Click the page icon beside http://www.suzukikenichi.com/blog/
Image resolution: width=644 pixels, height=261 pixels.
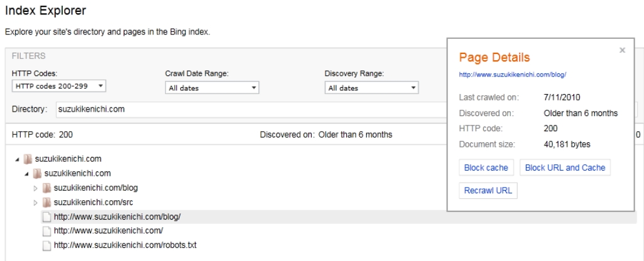coord(47,217)
